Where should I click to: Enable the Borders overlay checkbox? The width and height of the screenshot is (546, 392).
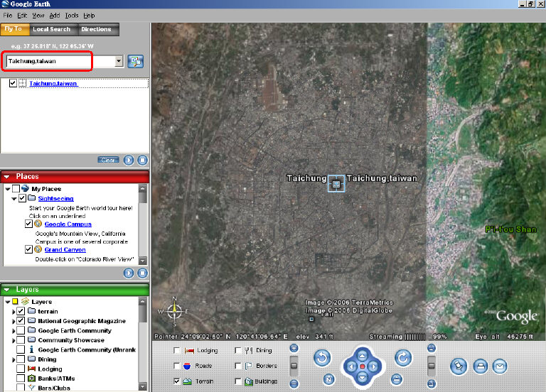pyautogui.click(x=238, y=366)
